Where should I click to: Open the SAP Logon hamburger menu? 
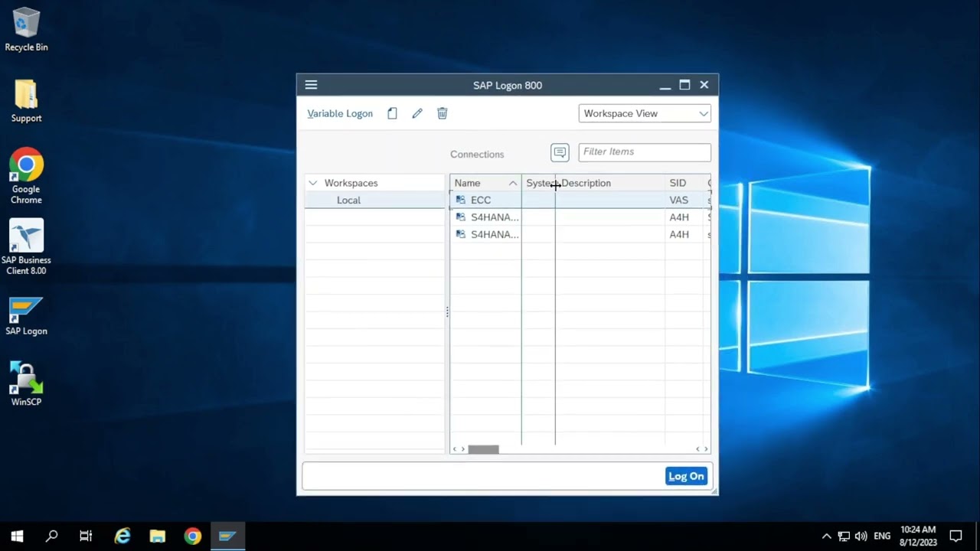(x=311, y=85)
